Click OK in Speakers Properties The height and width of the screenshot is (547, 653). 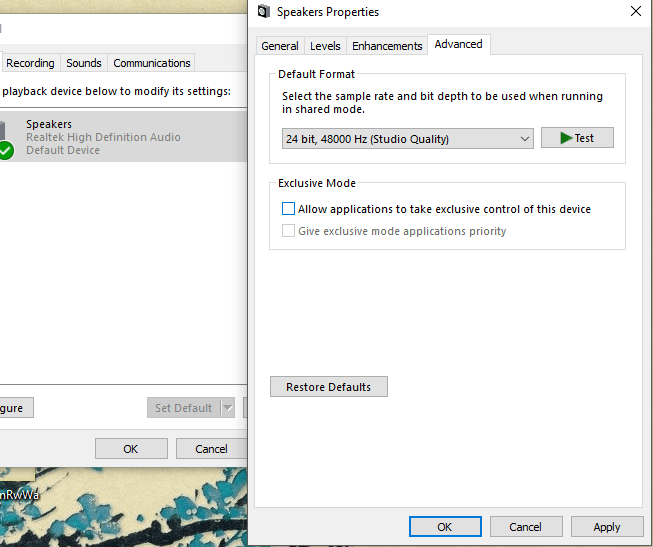pyautogui.click(x=445, y=527)
